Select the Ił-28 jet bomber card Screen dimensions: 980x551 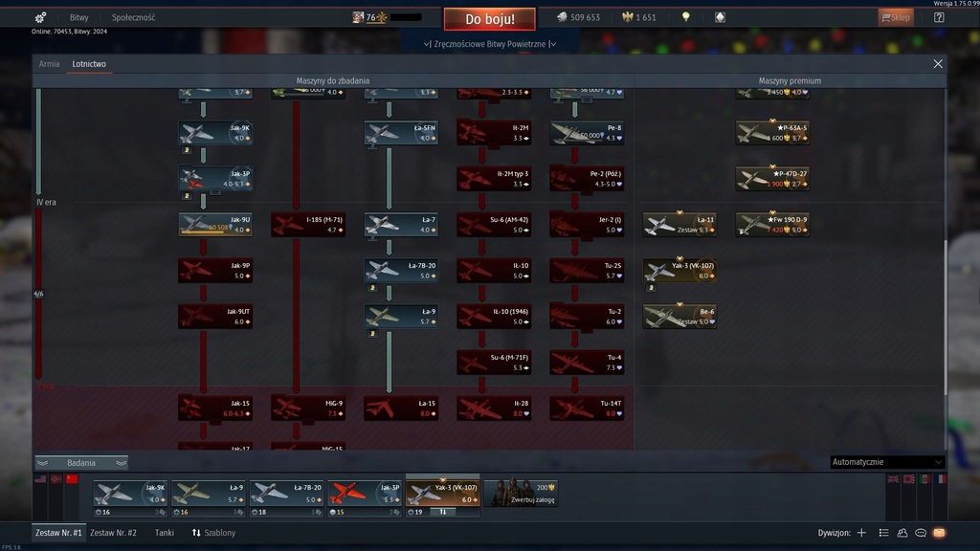click(494, 408)
